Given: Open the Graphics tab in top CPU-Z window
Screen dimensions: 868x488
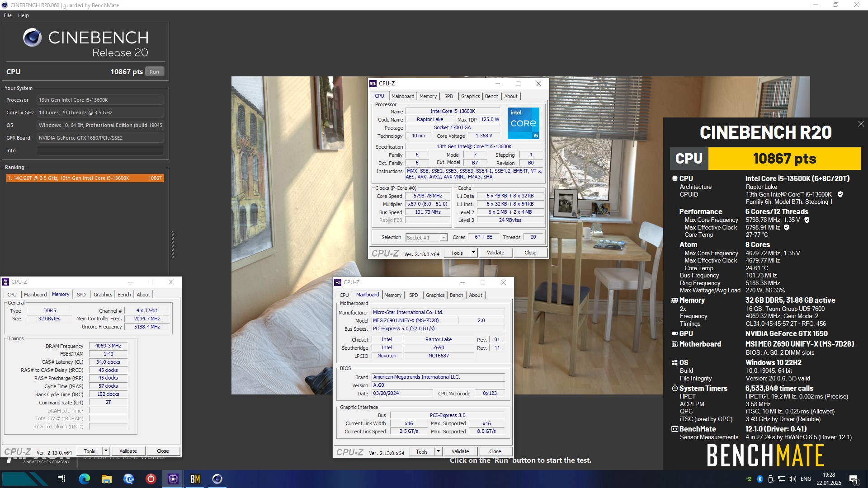Looking at the screenshot, I should 471,96.
